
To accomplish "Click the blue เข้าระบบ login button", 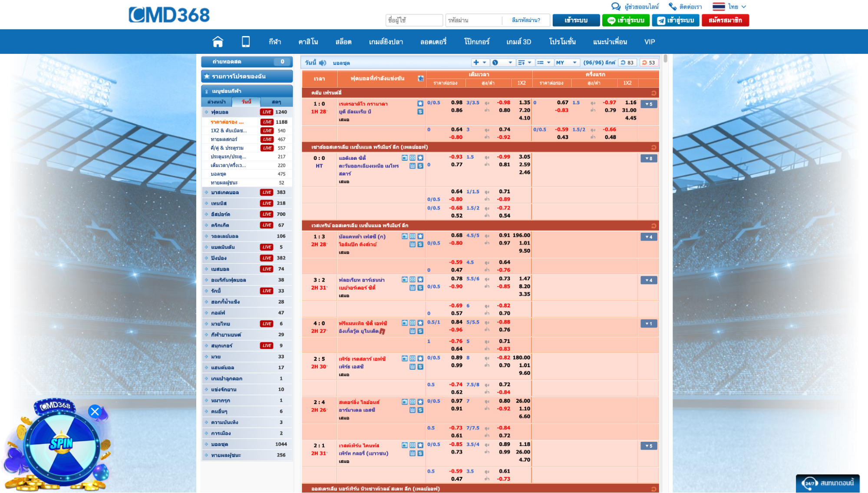I will [x=576, y=20].
